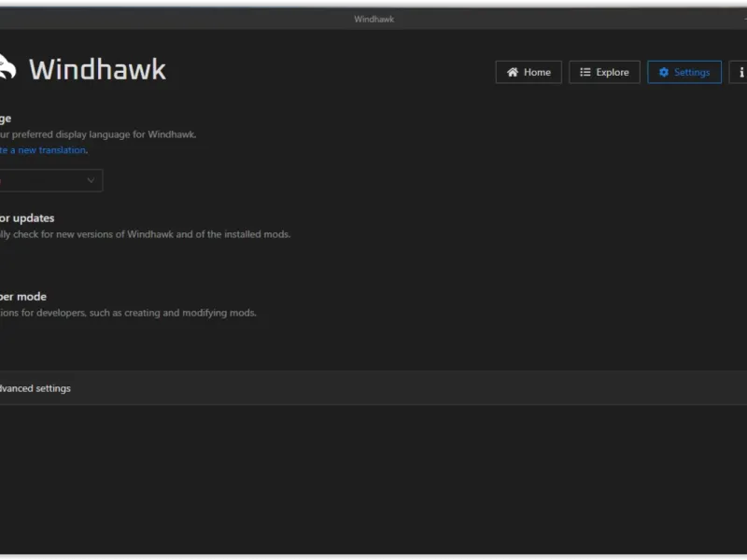Follow the new translation link

coord(43,150)
